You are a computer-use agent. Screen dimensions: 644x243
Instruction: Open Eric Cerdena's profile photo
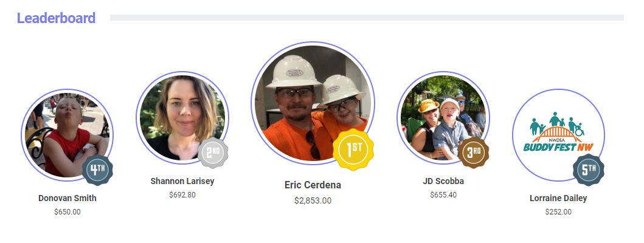(313, 103)
